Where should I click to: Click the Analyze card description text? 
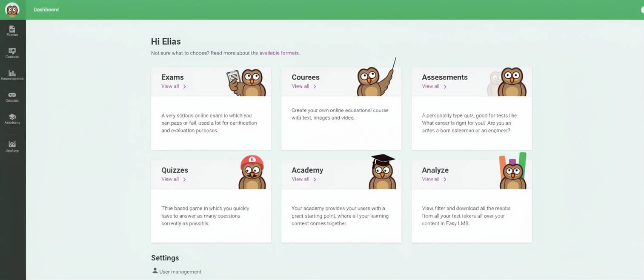(466, 216)
